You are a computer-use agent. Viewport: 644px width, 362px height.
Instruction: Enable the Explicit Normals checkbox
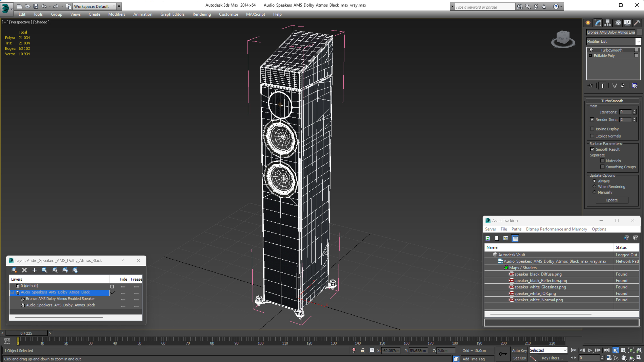(592, 136)
